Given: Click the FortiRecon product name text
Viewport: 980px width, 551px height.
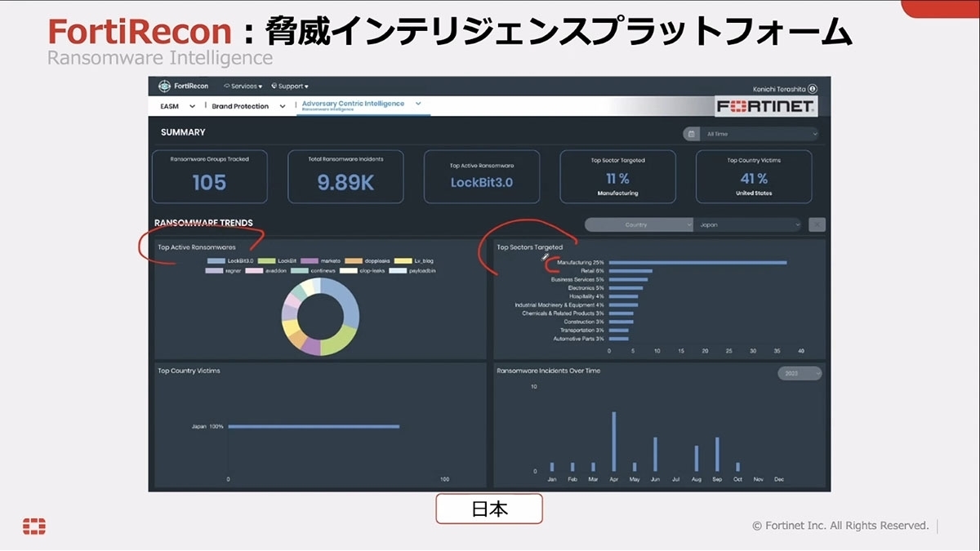Looking at the screenshot, I should [x=190, y=86].
